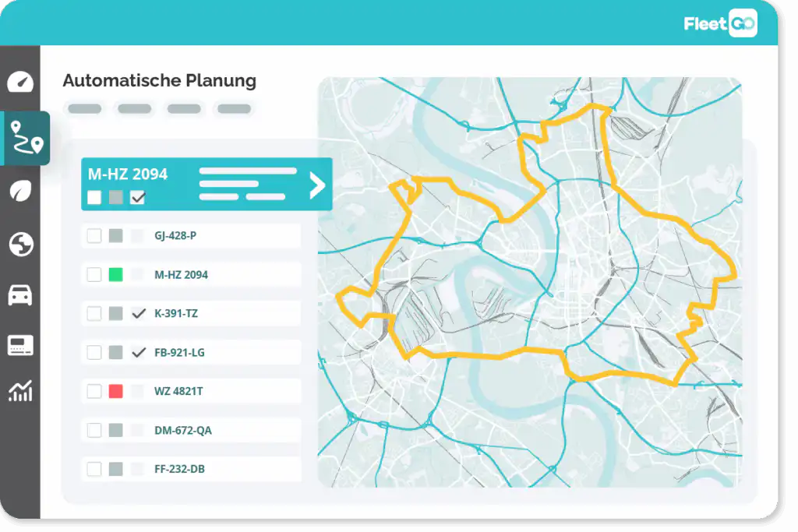Select the K-391-TZ vehicle label
798x532 pixels.
pos(176,313)
